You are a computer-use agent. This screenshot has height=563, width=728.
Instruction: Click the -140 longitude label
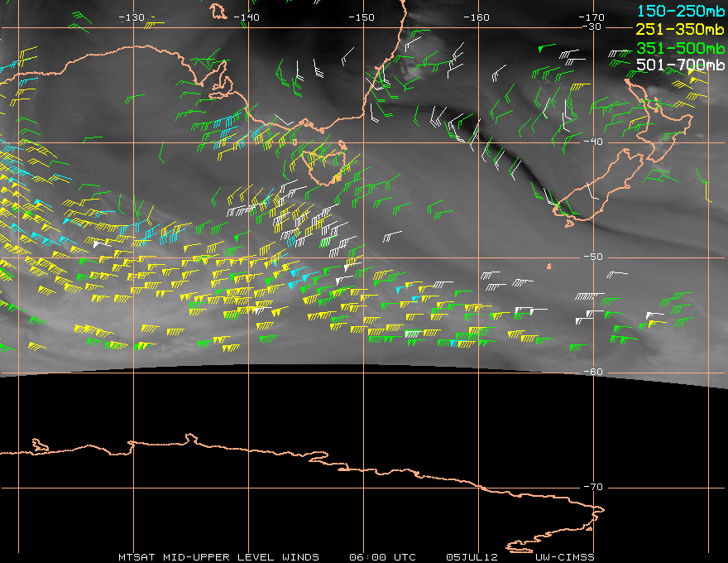(247, 17)
